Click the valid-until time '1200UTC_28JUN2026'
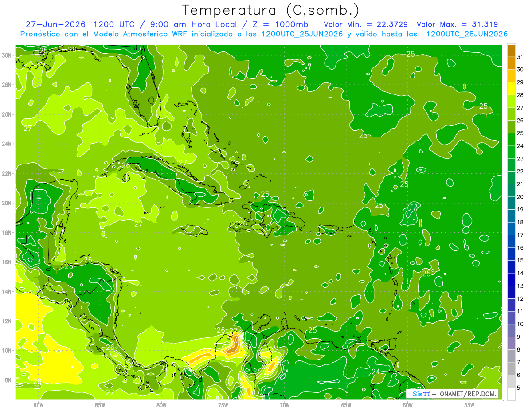 467,34
